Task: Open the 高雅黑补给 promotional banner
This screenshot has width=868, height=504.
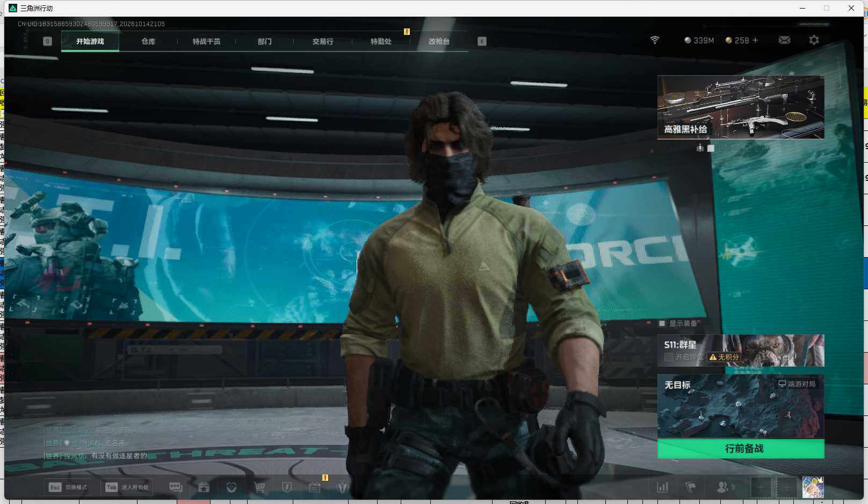Action: (741, 107)
